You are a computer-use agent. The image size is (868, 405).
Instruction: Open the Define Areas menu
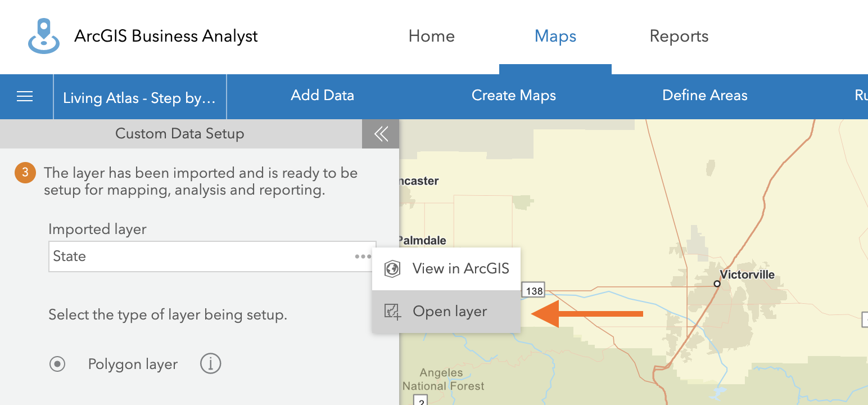pyautogui.click(x=704, y=96)
